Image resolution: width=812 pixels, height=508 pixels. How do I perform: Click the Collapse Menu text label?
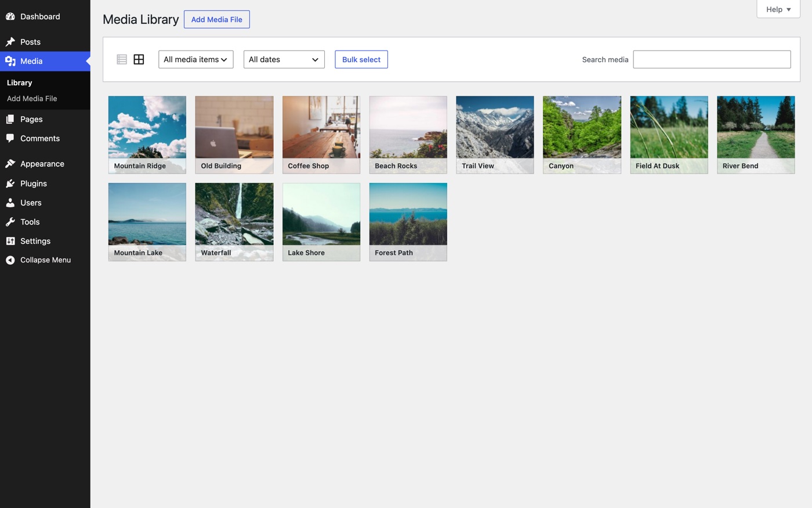pyautogui.click(x=45, y=260)
